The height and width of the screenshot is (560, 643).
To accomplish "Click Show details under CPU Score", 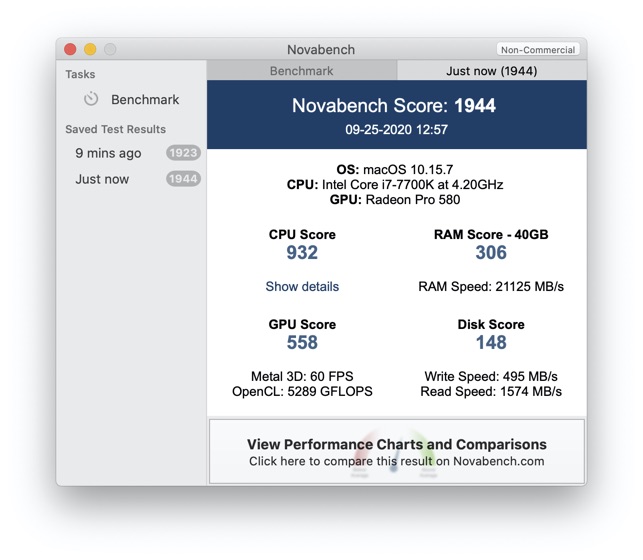I will click(302, 286).
